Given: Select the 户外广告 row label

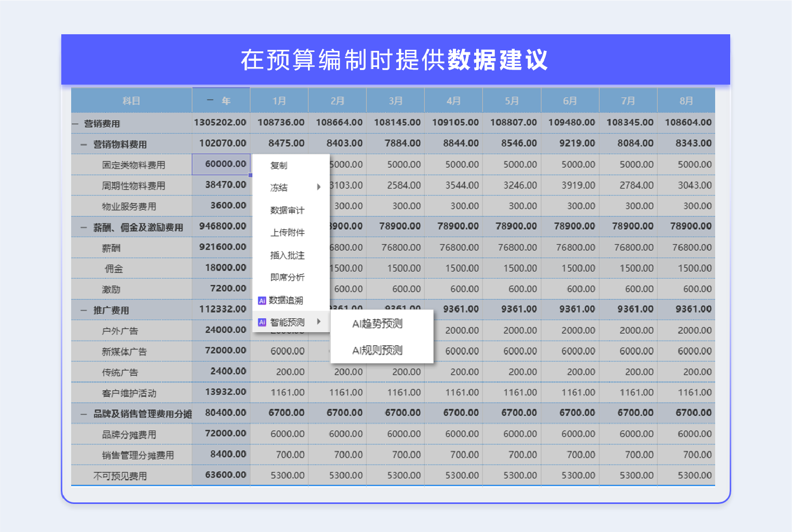Looking at the screenshot, I should point(120,331).
